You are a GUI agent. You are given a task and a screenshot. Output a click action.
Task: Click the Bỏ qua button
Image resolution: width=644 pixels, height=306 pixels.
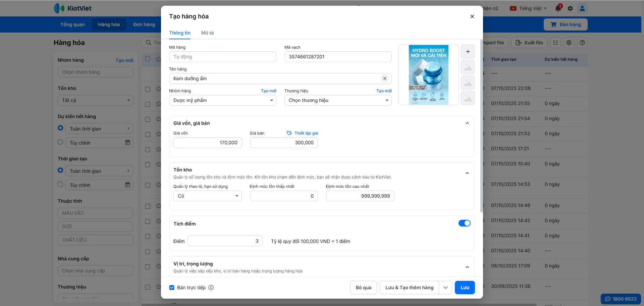tap(363, 288)
